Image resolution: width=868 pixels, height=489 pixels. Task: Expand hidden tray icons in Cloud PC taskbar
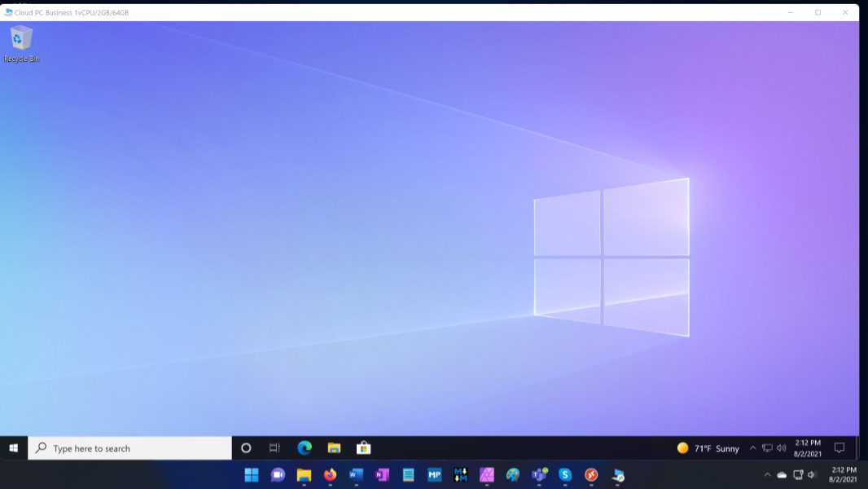[x=752, y=448]
